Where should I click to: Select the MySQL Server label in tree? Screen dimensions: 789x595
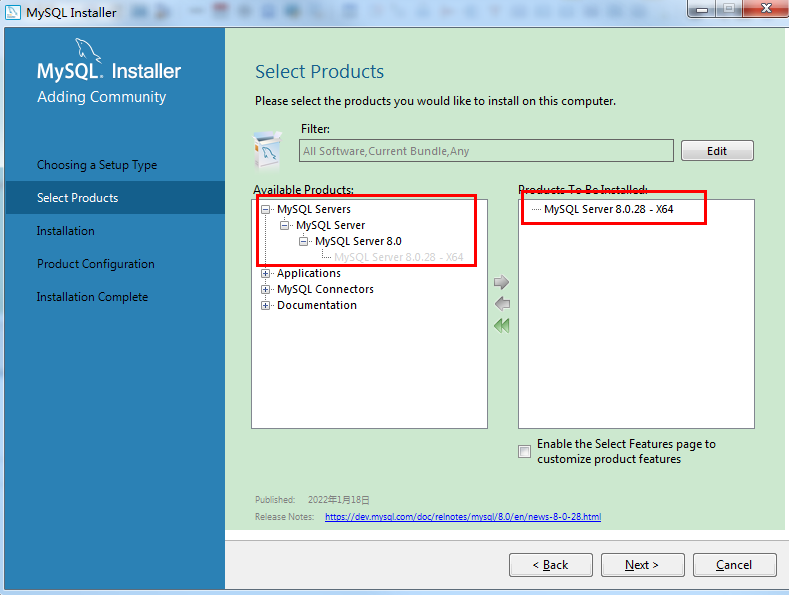tap(331, 226)
